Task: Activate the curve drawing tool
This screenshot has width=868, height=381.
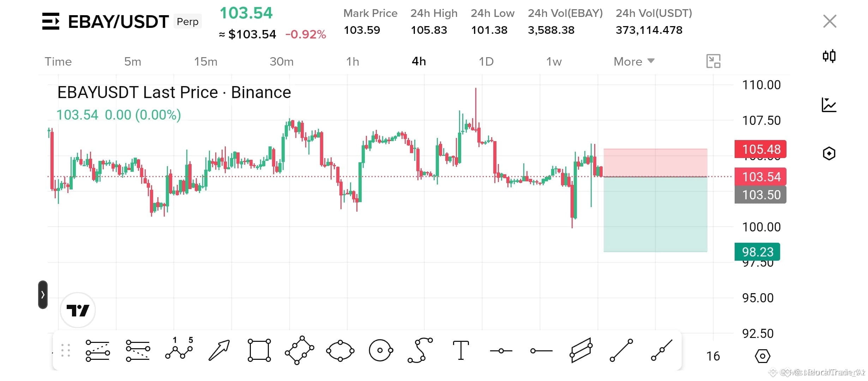Action: point(420,350)
